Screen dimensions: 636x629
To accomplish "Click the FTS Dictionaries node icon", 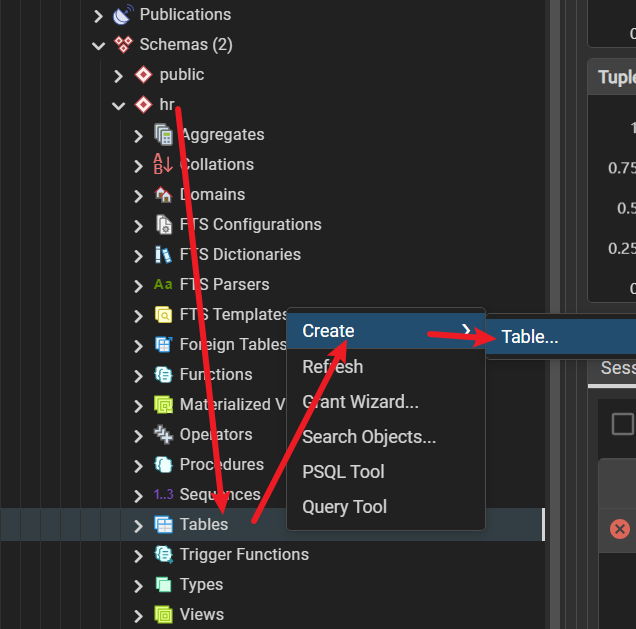I will coord(163,255).
